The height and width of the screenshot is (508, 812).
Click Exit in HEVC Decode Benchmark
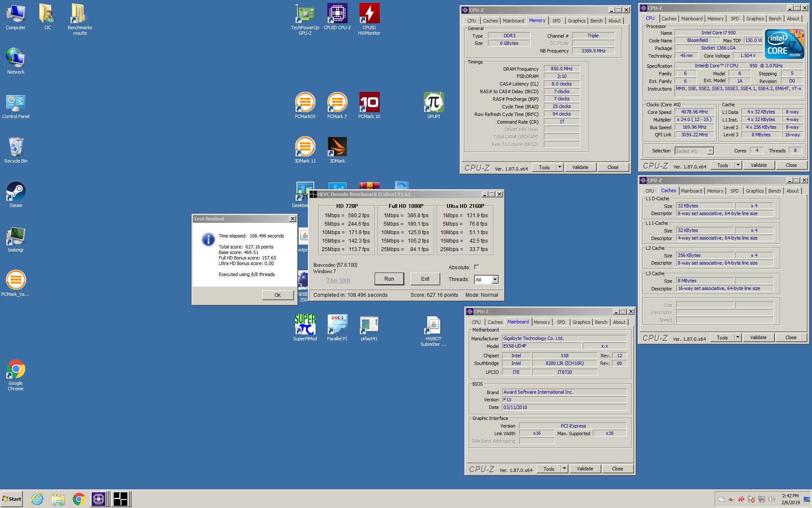tap(425, 279)
